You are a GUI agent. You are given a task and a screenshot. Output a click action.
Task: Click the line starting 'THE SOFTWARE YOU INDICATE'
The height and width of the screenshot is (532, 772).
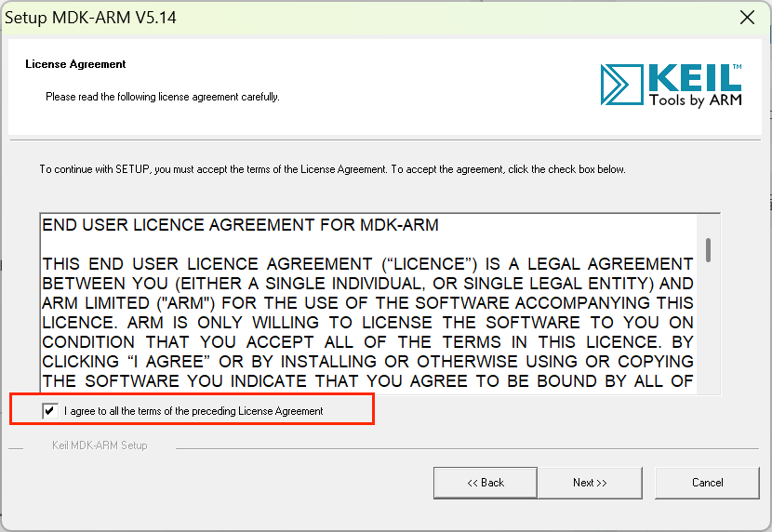(367, 381)
